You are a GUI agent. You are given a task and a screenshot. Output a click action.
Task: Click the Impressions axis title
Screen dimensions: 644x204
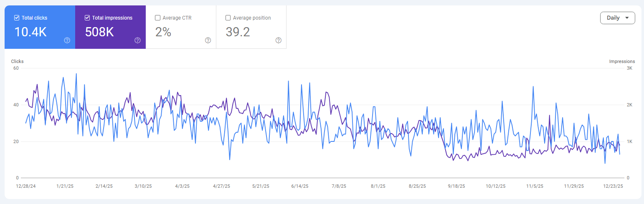622,61
